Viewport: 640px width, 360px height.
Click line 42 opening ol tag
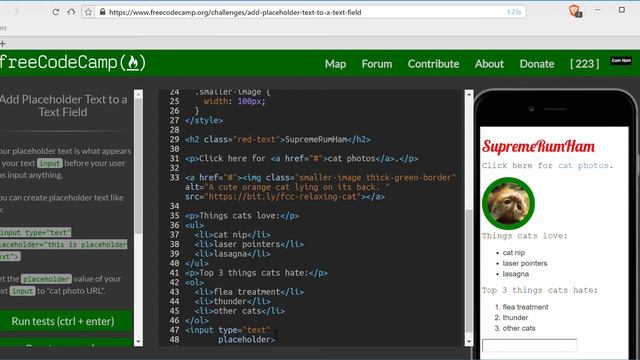click(x=194, y=282)
